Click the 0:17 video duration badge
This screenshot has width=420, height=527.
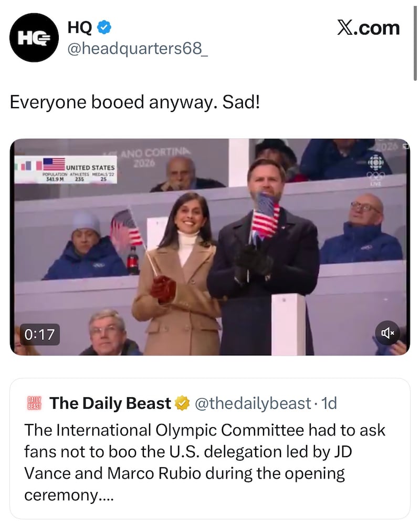[x=40, y=334]
